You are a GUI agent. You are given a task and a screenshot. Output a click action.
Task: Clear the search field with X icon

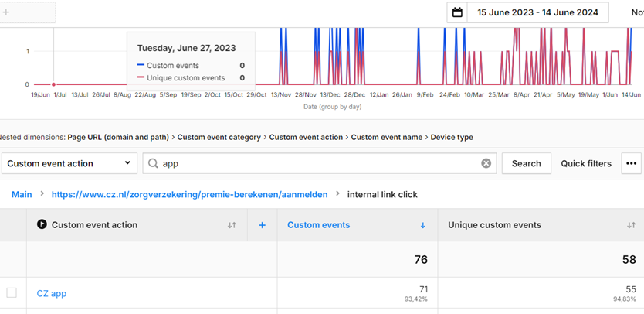[x=486, y=163]
